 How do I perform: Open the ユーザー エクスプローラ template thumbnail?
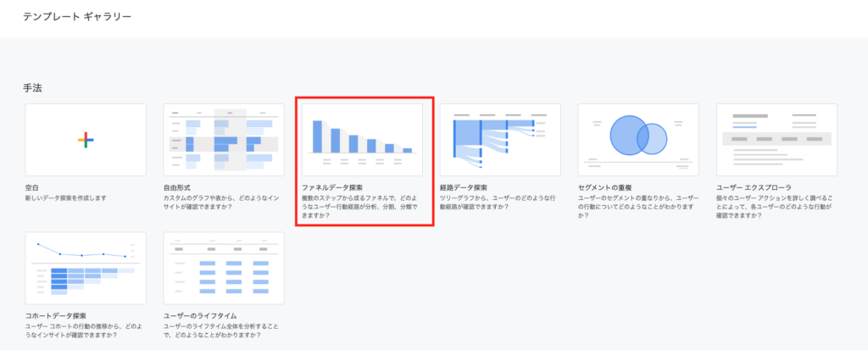click(776, 140)
